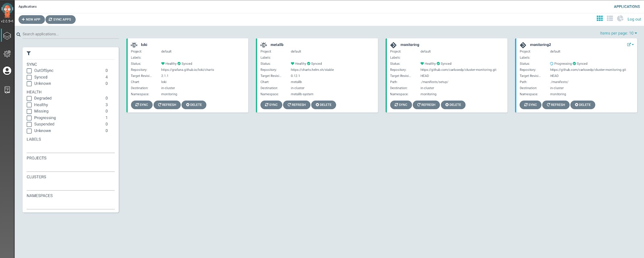This screenshot has width=644, height=258.
Task: Click Synced check icon on metallb card
Action: click(x=309, y=64)
